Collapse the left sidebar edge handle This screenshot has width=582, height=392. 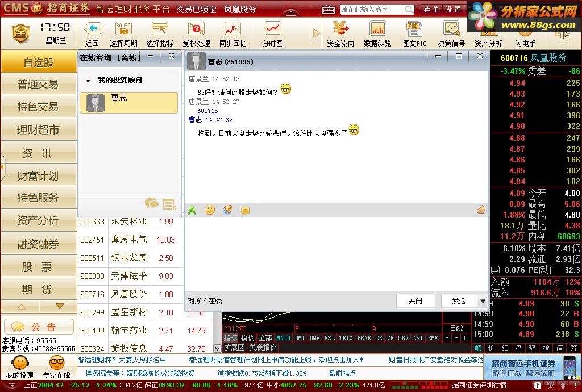2,167
